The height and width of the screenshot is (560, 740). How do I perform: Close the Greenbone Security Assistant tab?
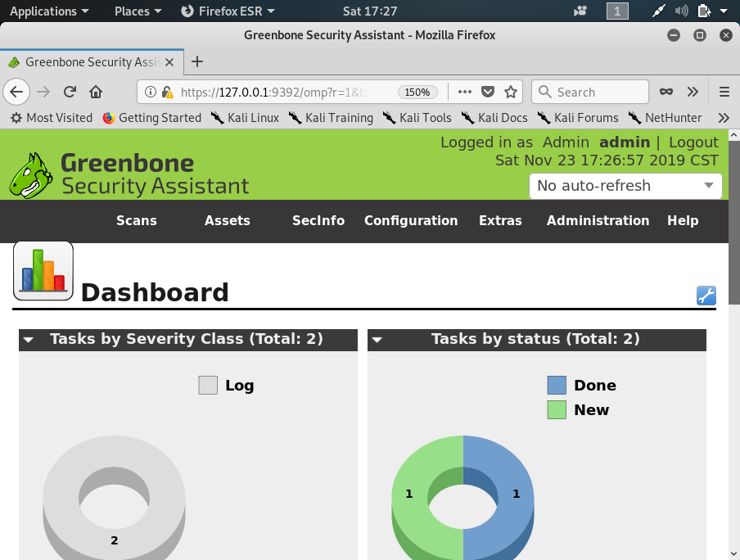pos(170,62)
